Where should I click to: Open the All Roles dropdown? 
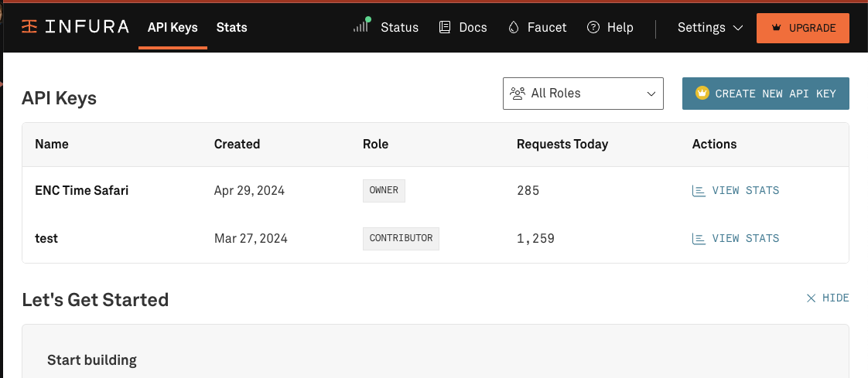click(x=583, y=94)
